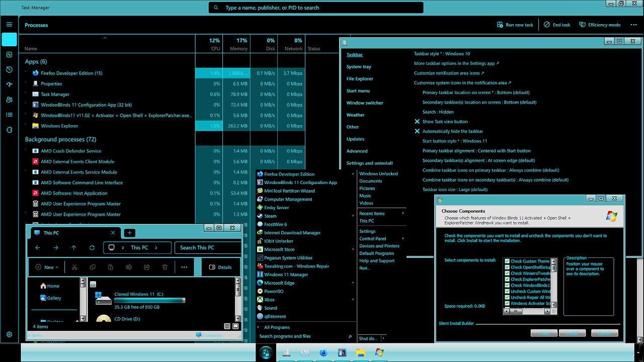Click the Cloned Windows 11 (C:) capacity bar
Image resolution: width=644 pixels, height=362 pixels.
(149, 301)
